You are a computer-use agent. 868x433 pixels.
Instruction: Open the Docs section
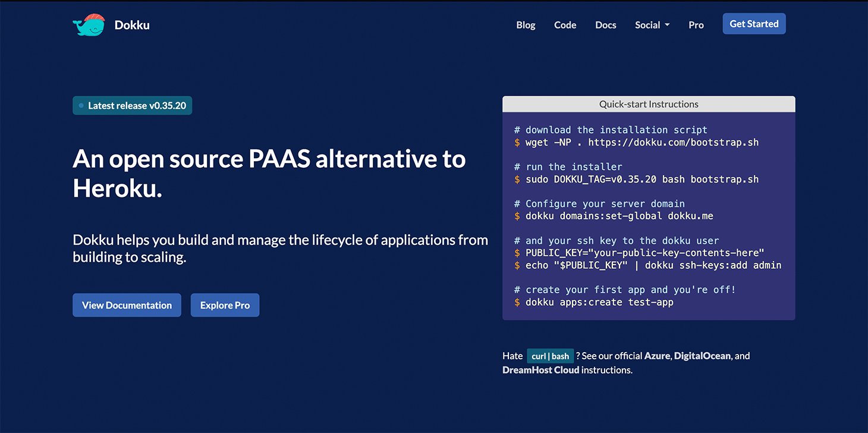click(605, 25)
